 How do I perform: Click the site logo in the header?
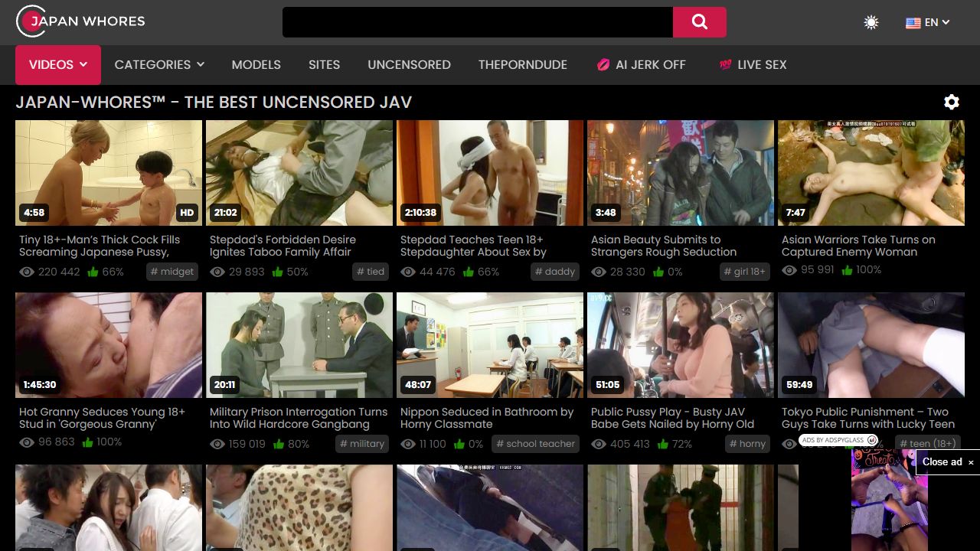(x=80, y=21)
